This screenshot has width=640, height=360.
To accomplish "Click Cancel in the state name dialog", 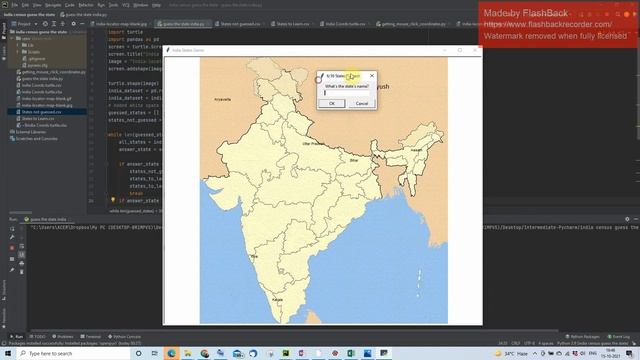I will [362, 104].
